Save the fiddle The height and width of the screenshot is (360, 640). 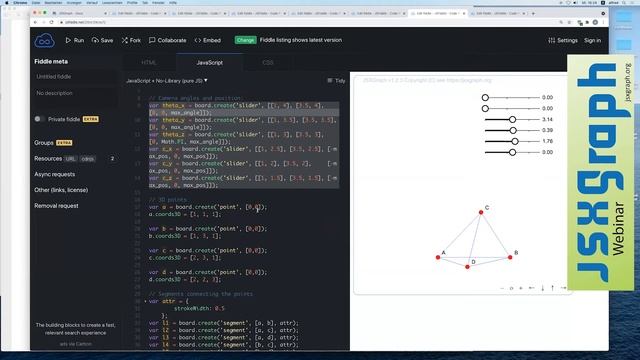(x=102, y=40)
